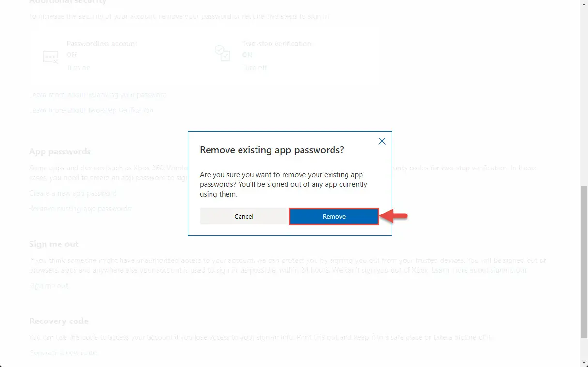Cancel the app password removal
Viewport: 588px width, 367px height.
[244, 216]
